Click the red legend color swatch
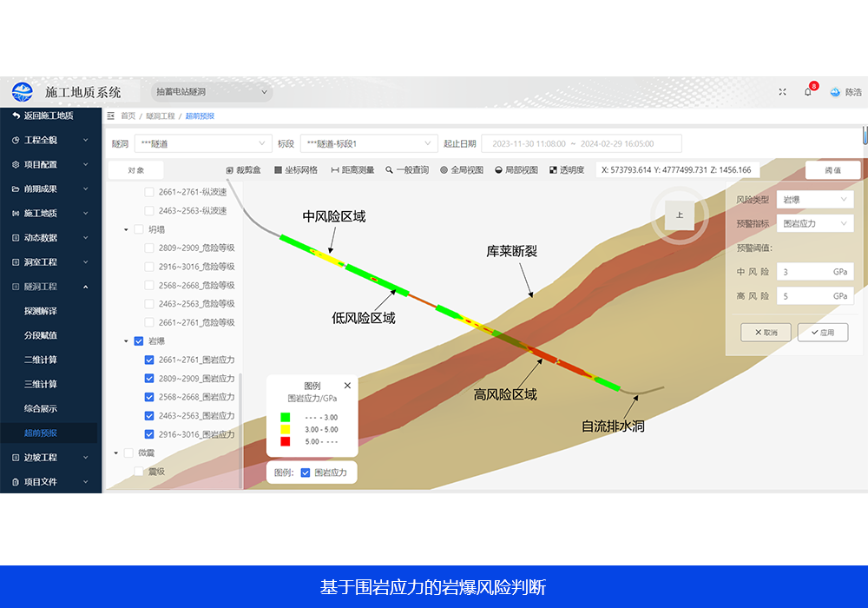 [285, 442]
